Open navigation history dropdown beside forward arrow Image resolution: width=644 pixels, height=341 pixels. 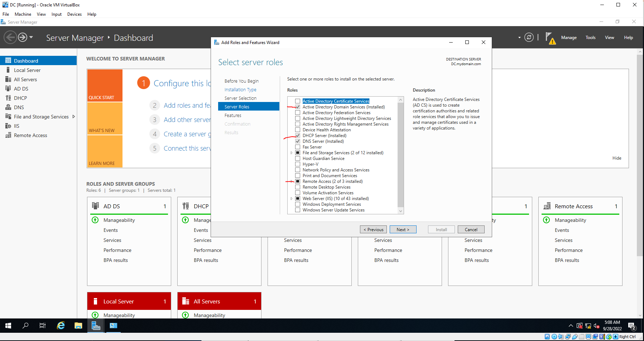coord(31,37)
